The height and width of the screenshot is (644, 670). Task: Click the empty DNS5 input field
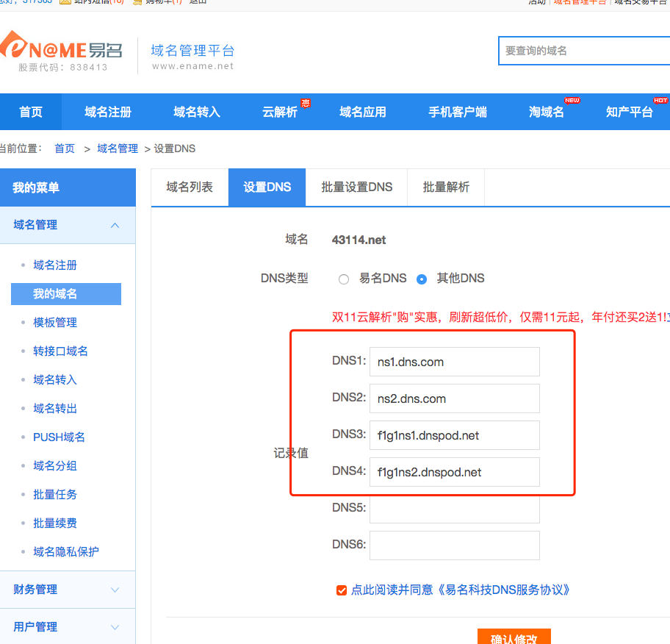454,509
